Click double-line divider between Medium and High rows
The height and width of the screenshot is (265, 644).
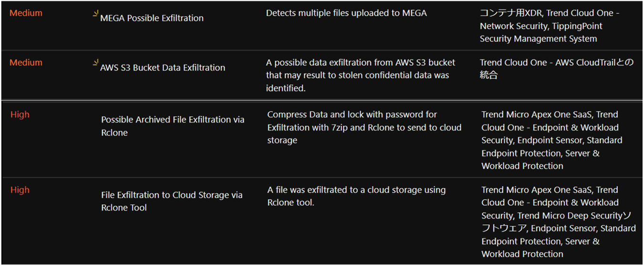tap(322, 100)
